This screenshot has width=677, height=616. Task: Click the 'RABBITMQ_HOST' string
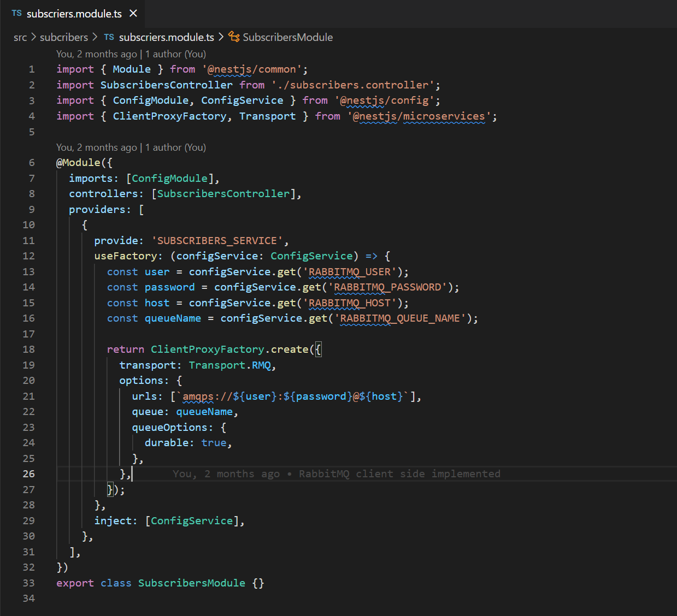(x=350, y=303)
